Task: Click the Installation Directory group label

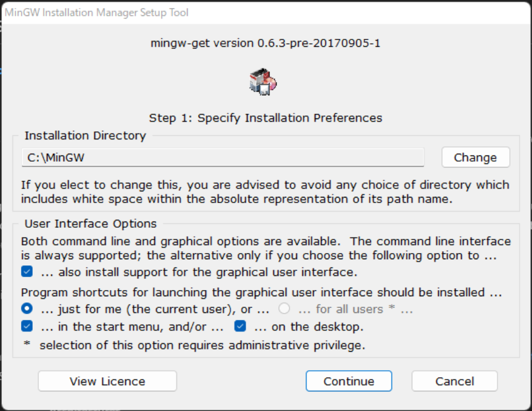Action: pos(85,136)
